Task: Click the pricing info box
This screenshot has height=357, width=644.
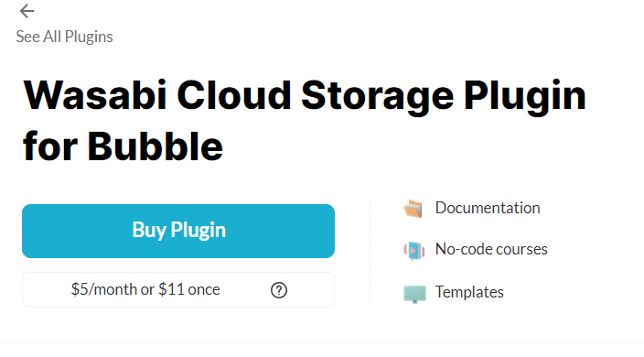Action: coord(178,289)
